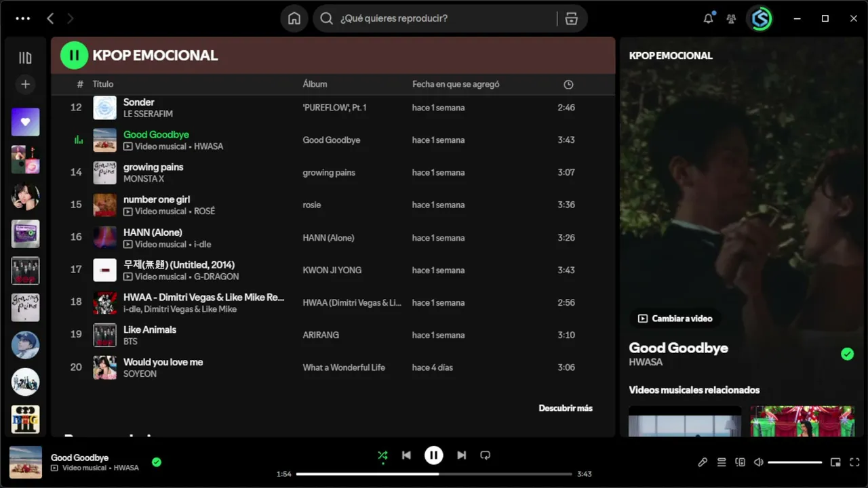Viewport: 868px width, 488px height.
Task: Click the 'Descubrir más' link
Action: pos(566,408)
